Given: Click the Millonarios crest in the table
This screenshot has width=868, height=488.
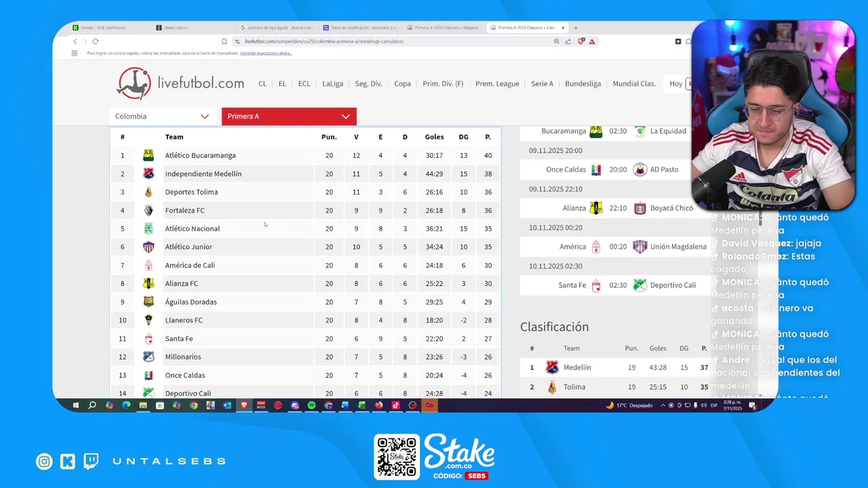Looking at the screenshot, I should tap(149, 357).
